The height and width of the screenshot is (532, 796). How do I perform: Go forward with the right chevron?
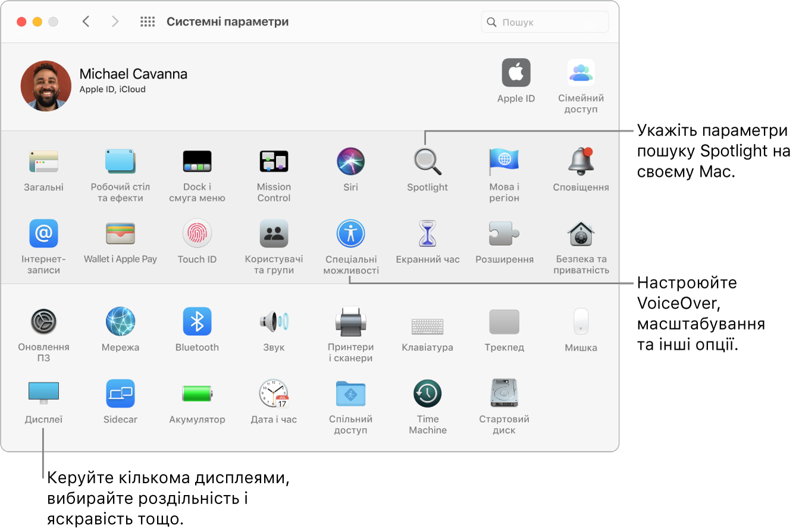click(115, 22)
